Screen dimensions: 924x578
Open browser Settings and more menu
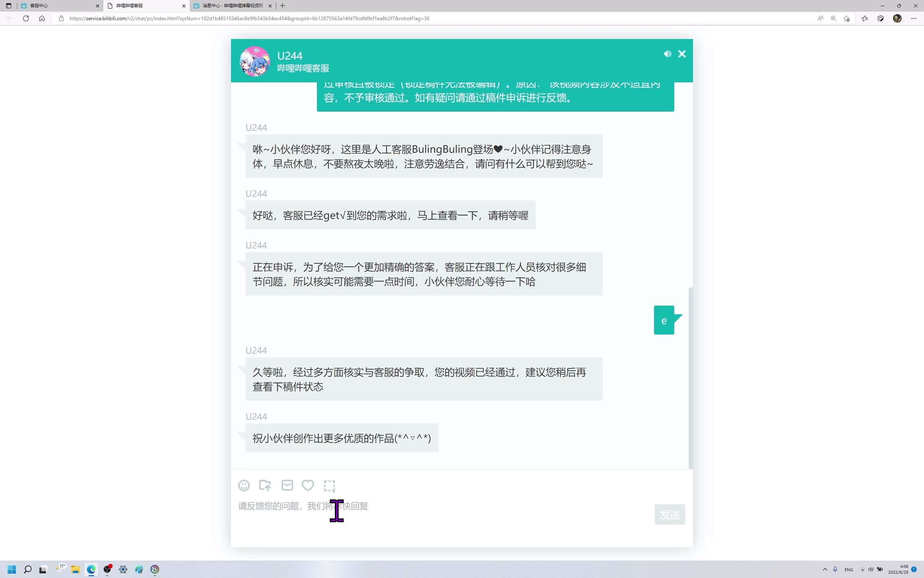point(914,18)
